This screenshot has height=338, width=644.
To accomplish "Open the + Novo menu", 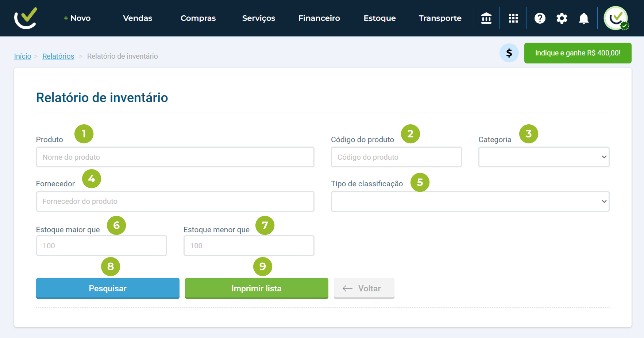I will click(77, 18).
